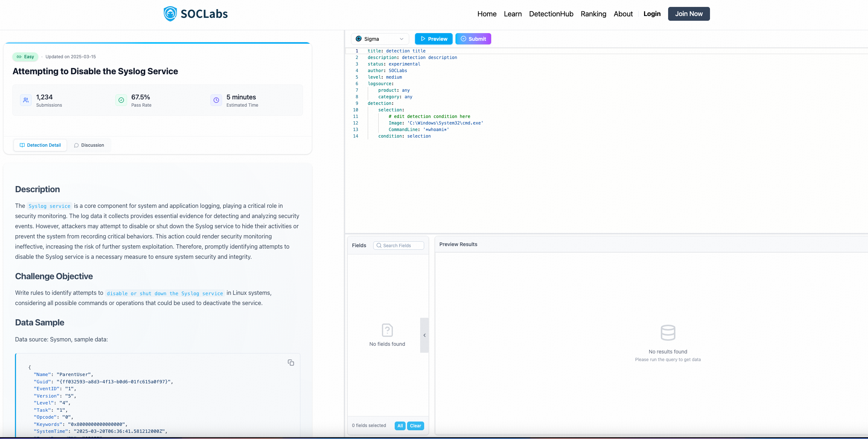Click the Data Sample heading

point(40,323)
